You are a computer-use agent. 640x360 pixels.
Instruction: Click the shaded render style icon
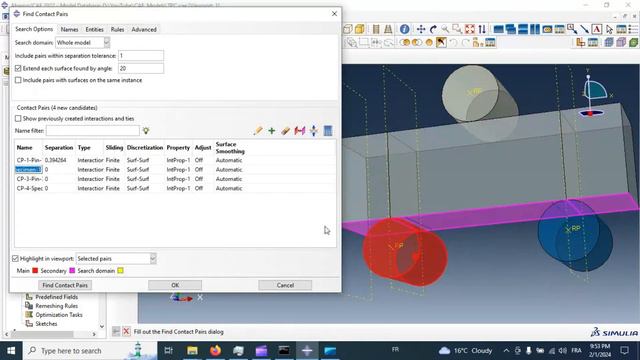click(x=360, y=29)
